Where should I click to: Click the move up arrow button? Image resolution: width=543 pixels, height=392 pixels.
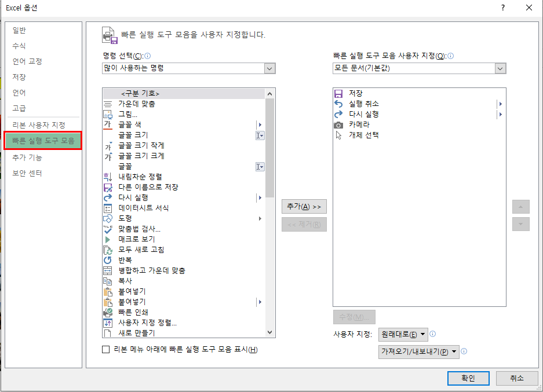(x=521, y=207)
